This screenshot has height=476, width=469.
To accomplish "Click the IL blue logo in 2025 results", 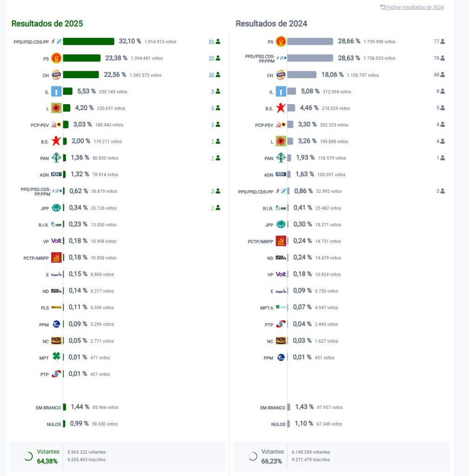I will (x=56, y=92).
